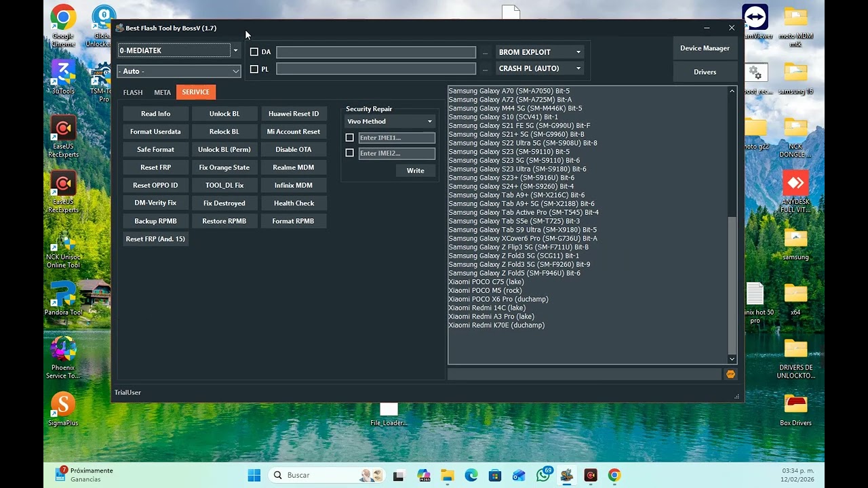Open Outlook from taskbar
The image size is (868, 488).
click(x=519, y=475)
